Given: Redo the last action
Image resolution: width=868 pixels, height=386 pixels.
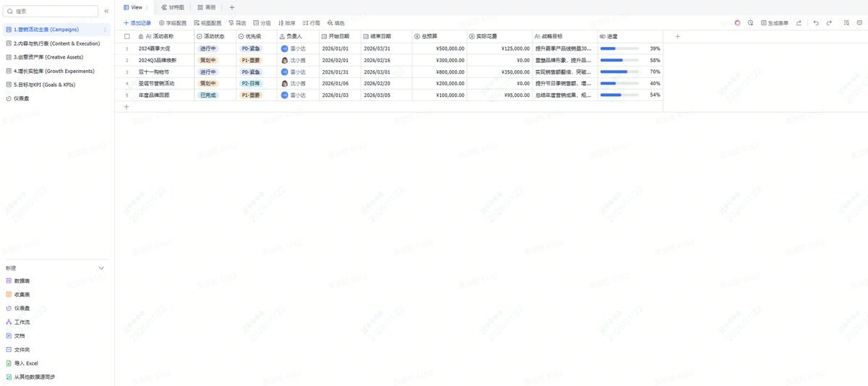Looking at the screenshot, I should tap(829, 23).
